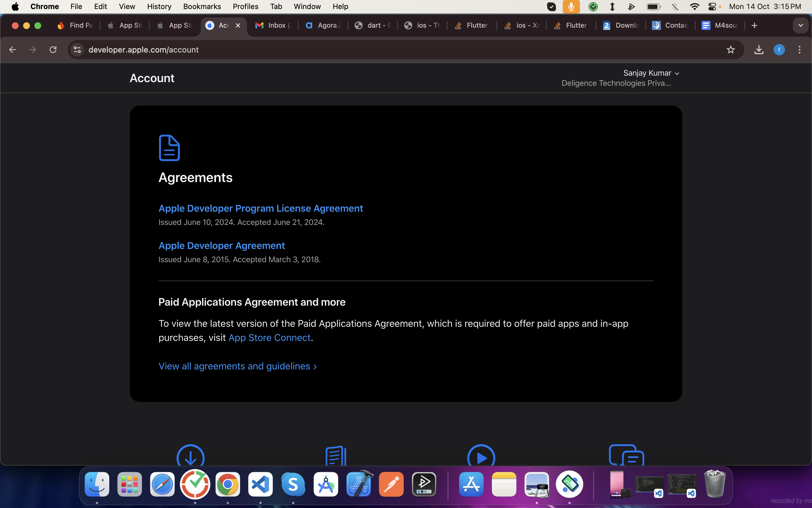Open Control Center icon
This screenshot has width=812, height=508.
click(712, 6)
